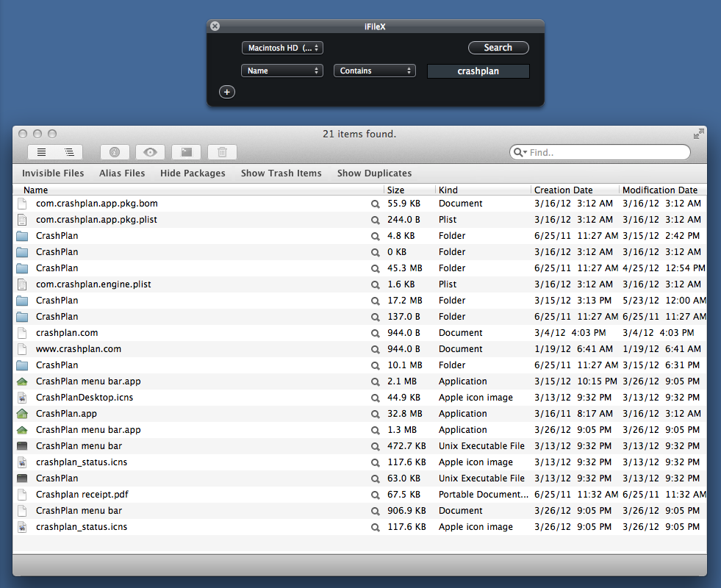Viewport: 721px width, 588px height.
Task: Click executable icon of 63.0 KB CrashPlan
Action: 22,478
